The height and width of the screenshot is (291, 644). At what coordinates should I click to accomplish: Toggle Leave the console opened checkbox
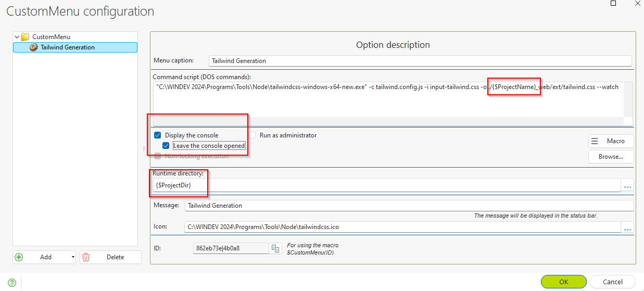[x=166, y=146]
